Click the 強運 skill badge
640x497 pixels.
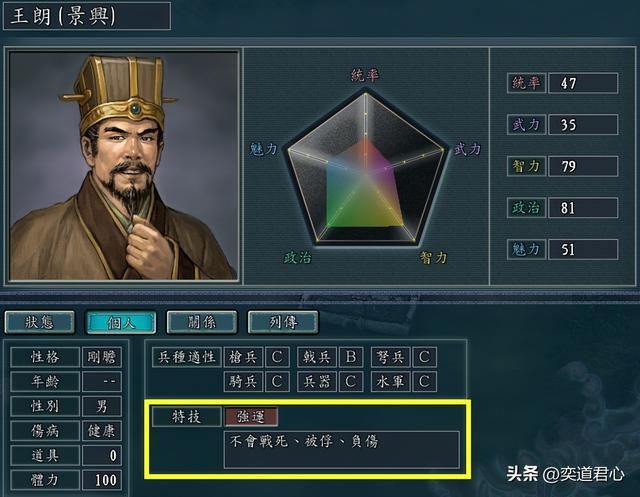coord(251,417)
